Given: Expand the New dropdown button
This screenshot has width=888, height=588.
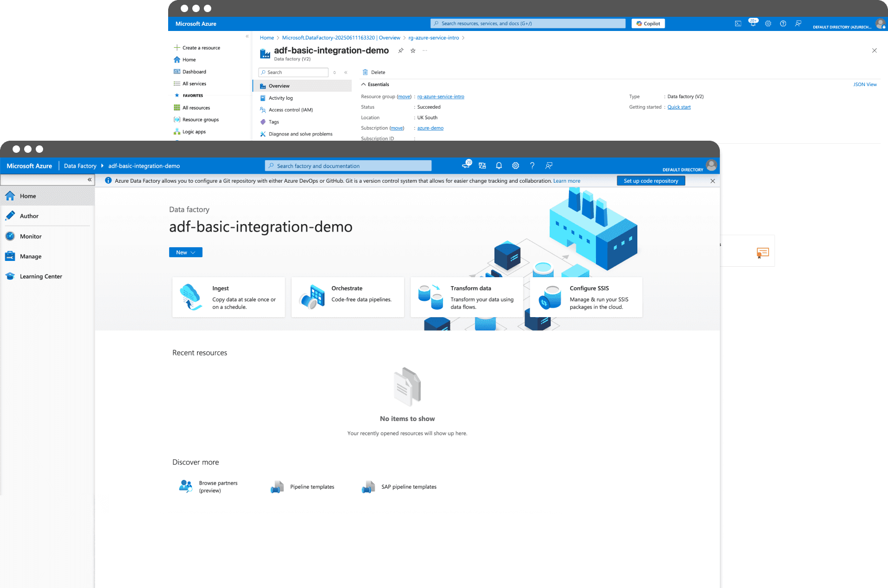Looking at the screenshot, I should tap(185, 253).
